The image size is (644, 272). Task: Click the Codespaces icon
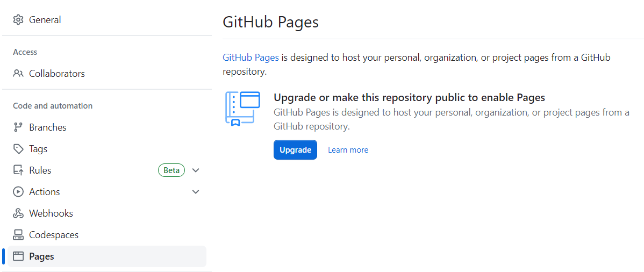(x=18, y=235)
